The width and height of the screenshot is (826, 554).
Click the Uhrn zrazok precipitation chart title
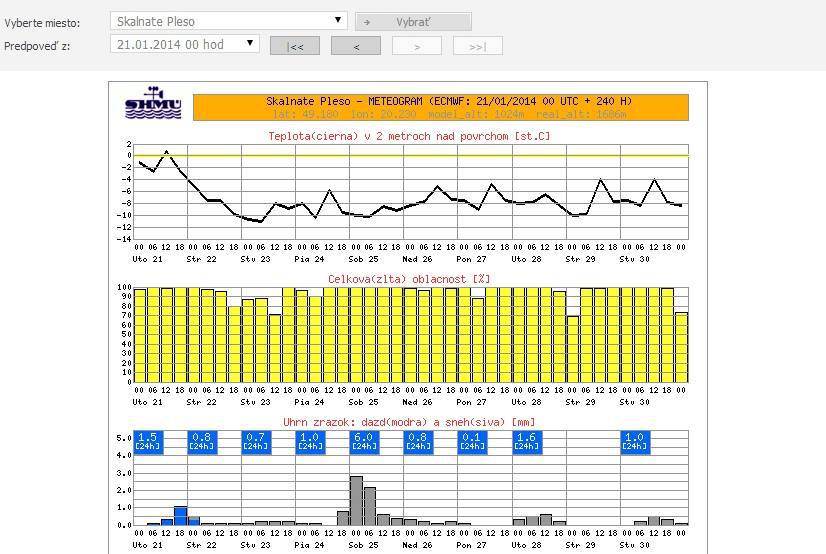click(409, 423)
